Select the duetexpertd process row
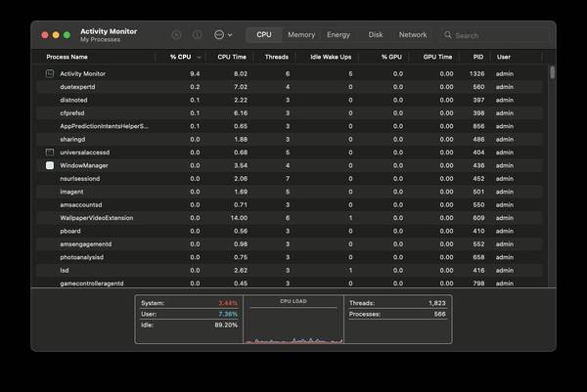 [x=290, y=87]
